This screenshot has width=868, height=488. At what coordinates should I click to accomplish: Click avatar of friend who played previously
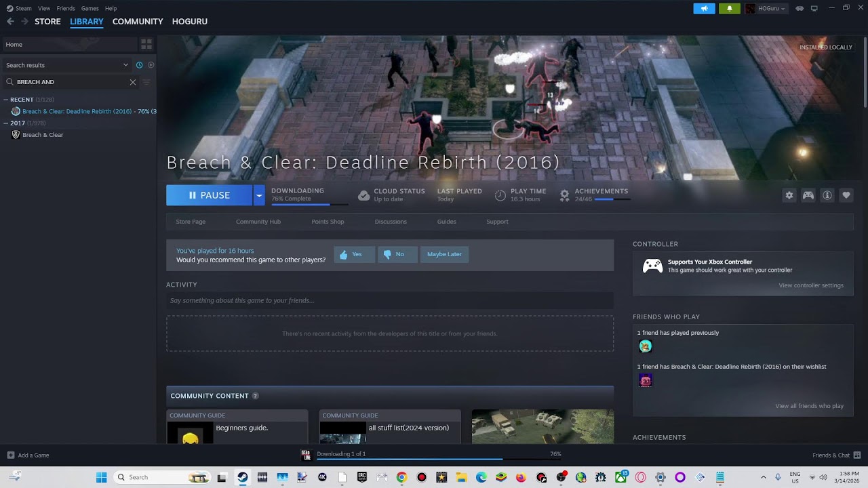(646, 346)
